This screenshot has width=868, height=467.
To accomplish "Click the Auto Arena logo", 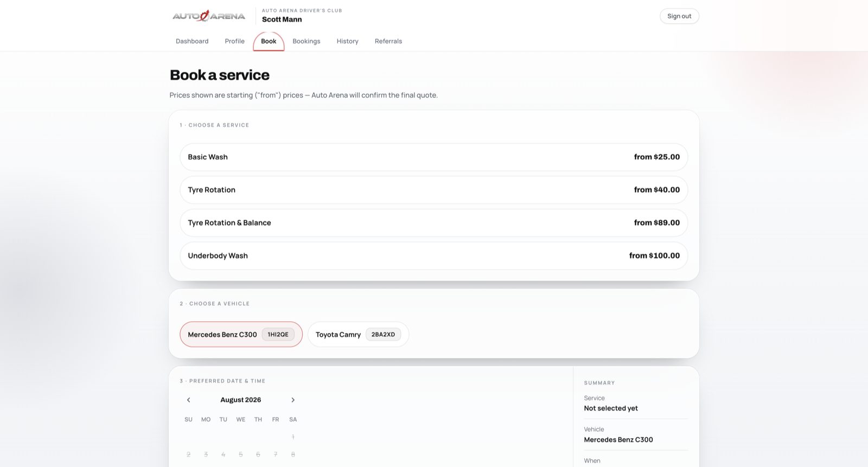I will pos(209,16).
